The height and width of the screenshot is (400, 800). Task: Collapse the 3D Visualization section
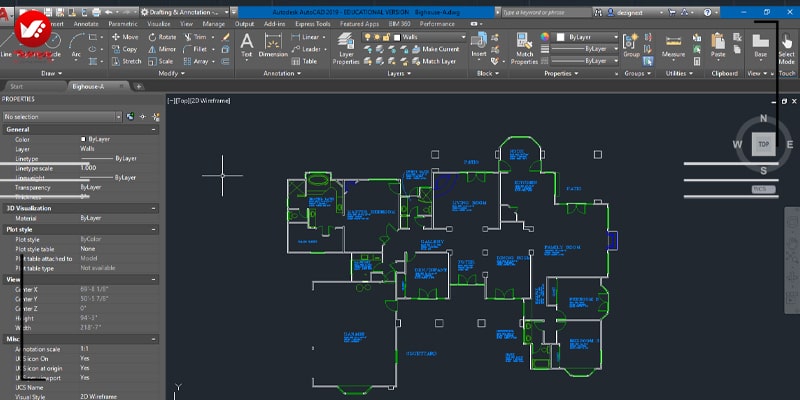tap(154, 208)
